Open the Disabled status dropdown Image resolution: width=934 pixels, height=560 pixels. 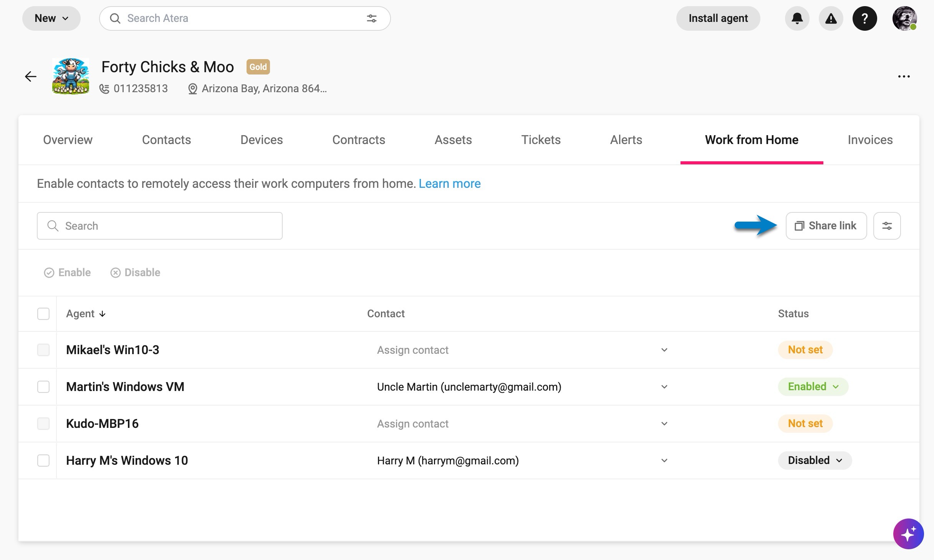[x=815, y=461]
